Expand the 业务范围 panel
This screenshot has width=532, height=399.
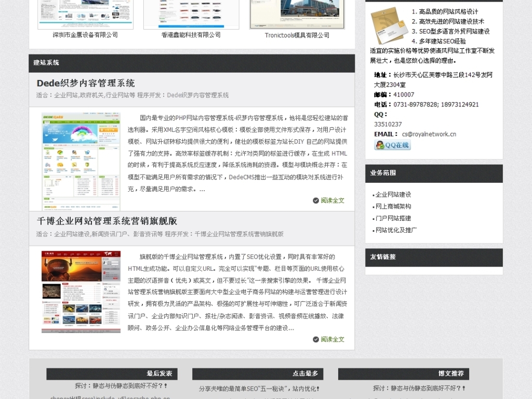tap(383, 174)
